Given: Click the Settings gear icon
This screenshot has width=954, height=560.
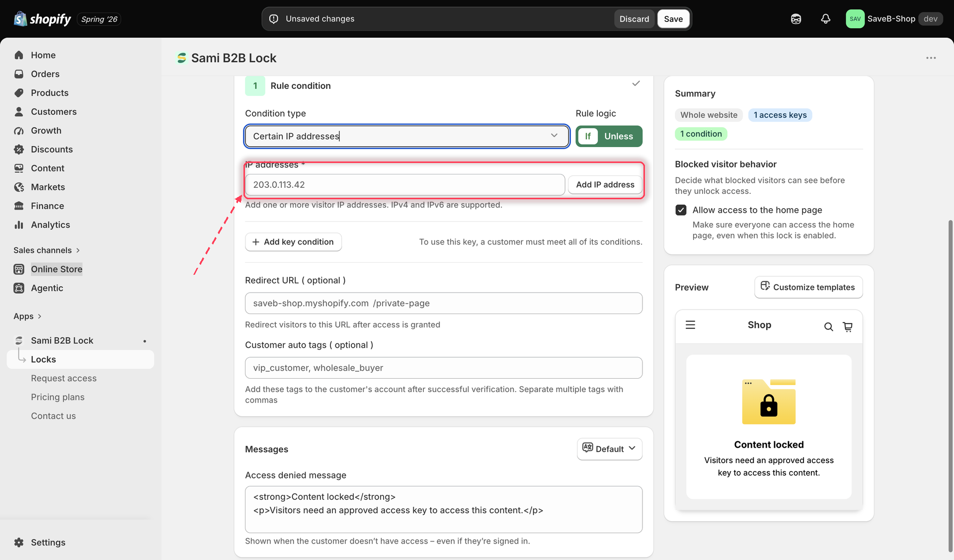Looking at the screenshot, I should pos(19,543).
